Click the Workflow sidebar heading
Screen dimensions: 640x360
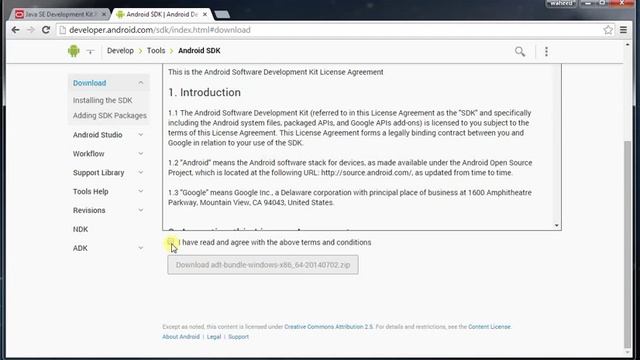(x=89, y=153)
